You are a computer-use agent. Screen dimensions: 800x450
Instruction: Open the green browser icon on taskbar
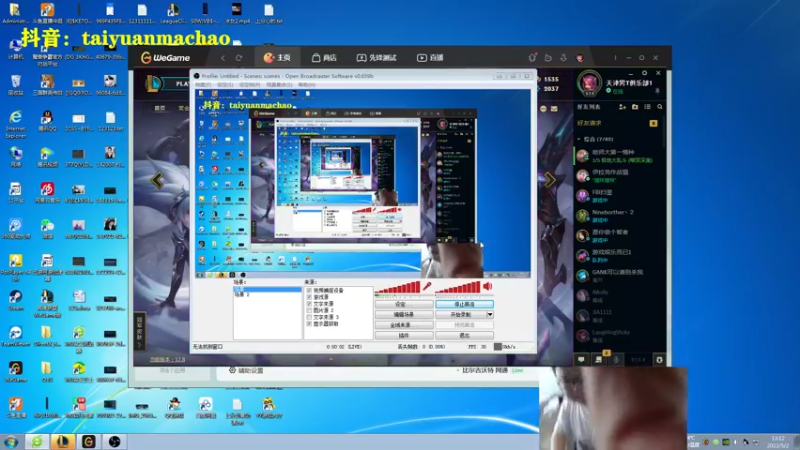pyautogui.click(x=37, y=441)
